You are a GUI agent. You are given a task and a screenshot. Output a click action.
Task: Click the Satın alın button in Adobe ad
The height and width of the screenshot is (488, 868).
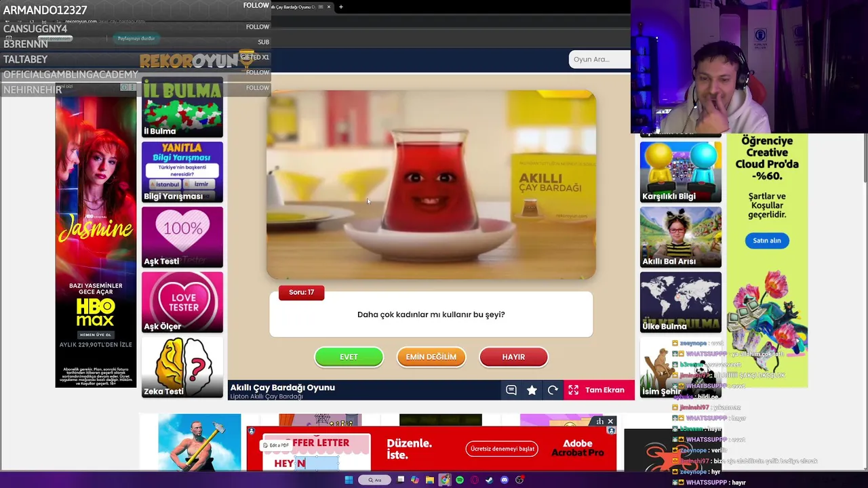pos(767,240)
